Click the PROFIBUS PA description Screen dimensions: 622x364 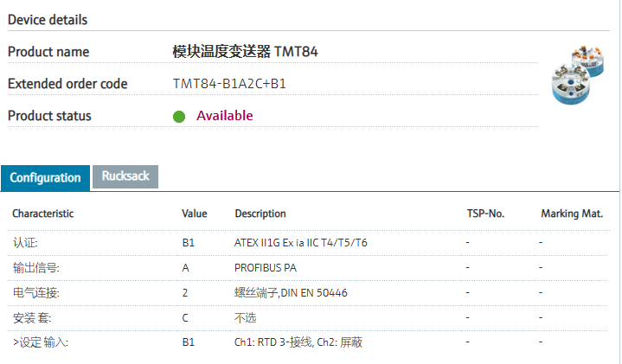[266, 268]
